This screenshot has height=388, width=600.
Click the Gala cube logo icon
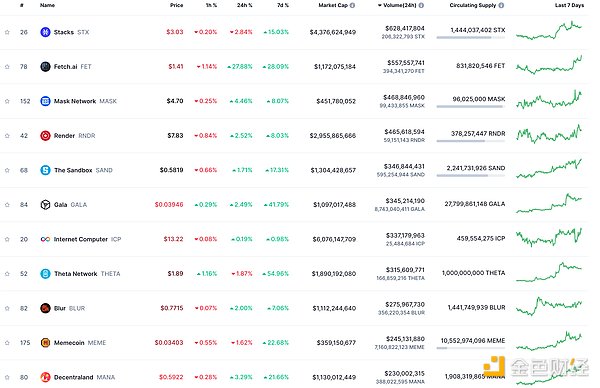pos(45,205)
